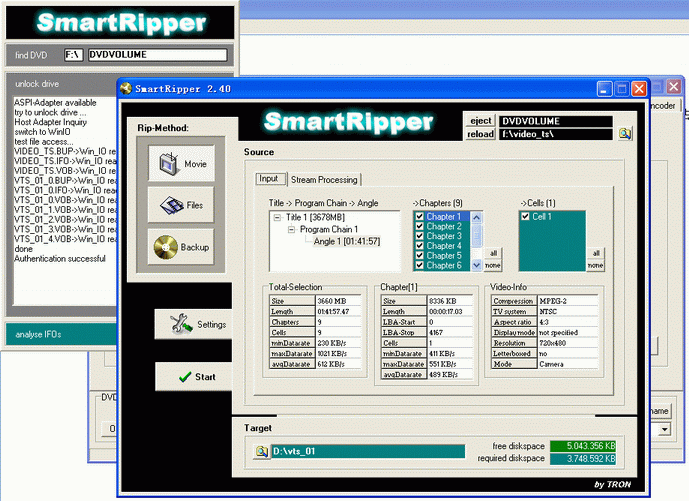Click 'all' button beside Cells list
Screen dimensions: 689x501
(596, 253)
